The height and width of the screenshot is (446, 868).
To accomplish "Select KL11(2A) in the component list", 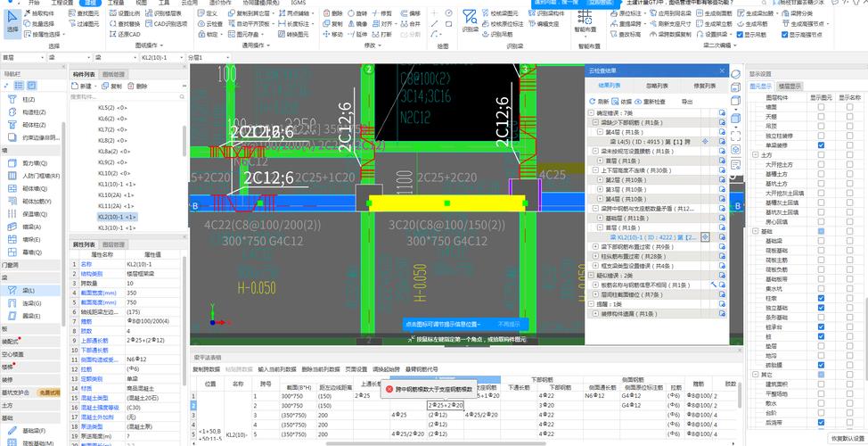I will pos(116,206).
